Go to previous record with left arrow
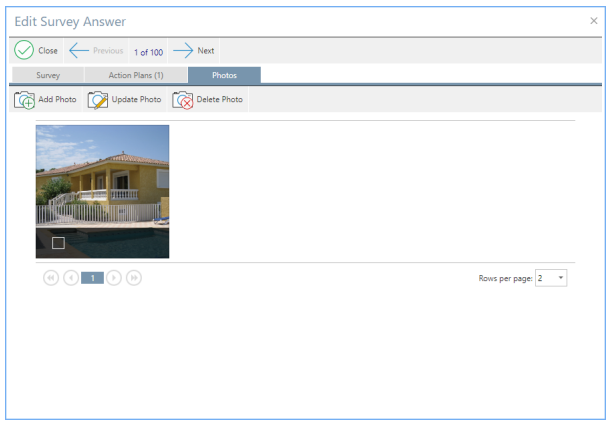This screenshot has width=613, height=426. coord(80,51)
